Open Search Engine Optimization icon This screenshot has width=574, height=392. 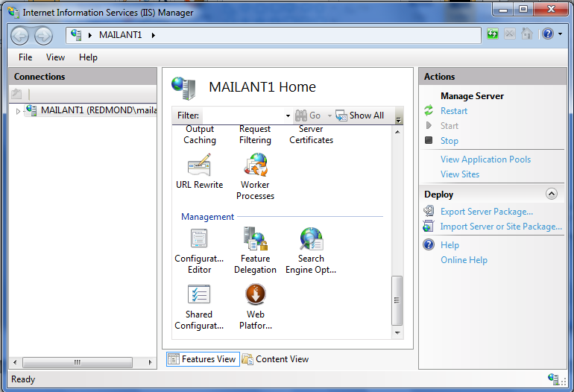(311, 238)
